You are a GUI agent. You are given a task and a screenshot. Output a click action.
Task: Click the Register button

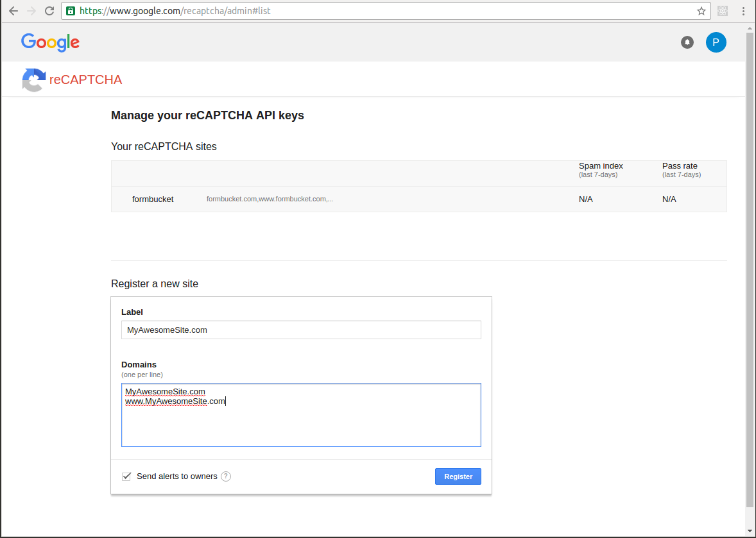[x=458, y=476]
